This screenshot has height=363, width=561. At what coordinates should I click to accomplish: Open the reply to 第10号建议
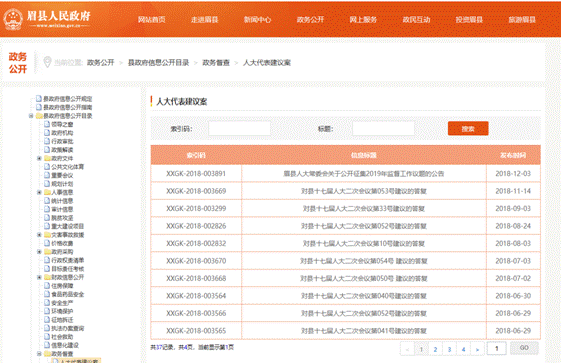click(364, 244)
